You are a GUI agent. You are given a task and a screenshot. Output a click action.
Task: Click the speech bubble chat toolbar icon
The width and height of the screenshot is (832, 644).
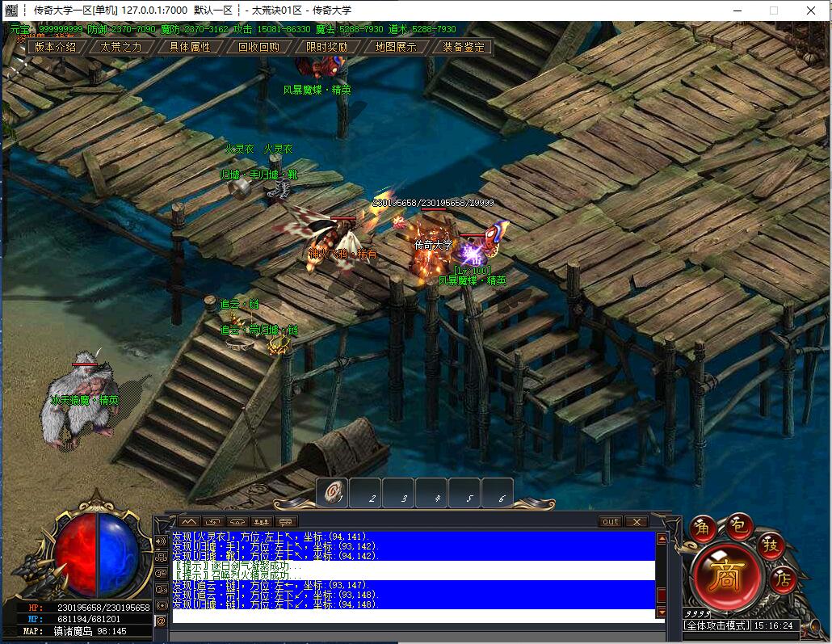point(286,522)
